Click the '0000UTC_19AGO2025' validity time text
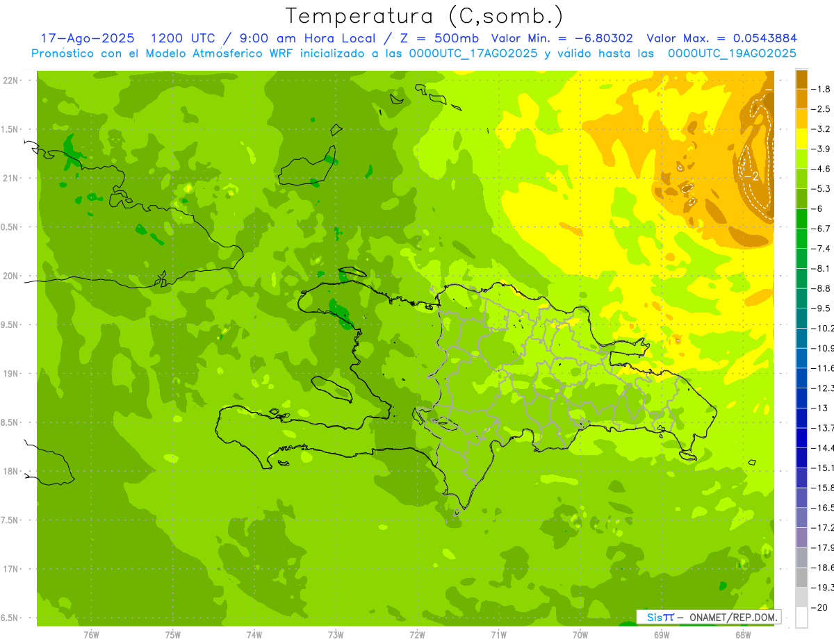This screenshot has width=834, height=644. [x=732, y=53]
